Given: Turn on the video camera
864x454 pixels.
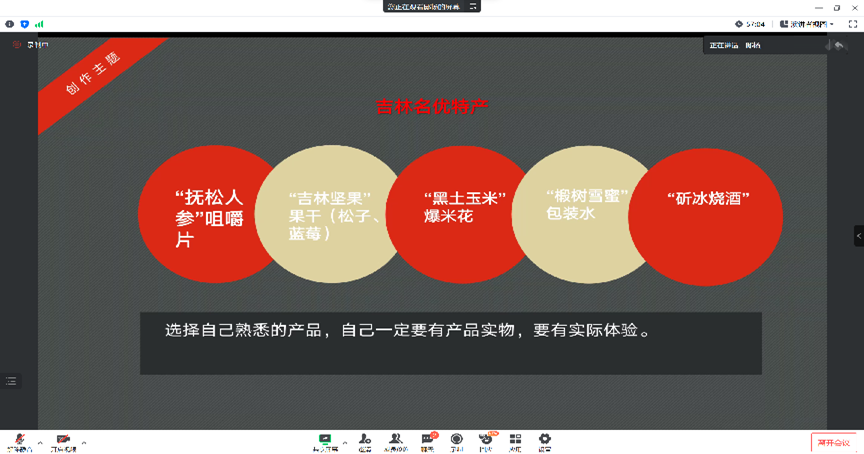Looking at the screenshot, I should coord(63,442).
